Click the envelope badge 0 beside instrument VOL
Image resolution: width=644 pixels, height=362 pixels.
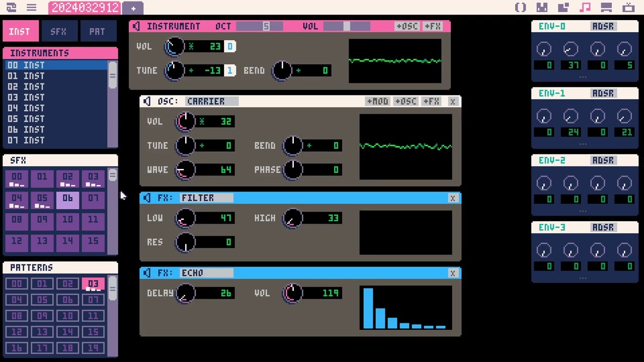[x=230, y=46]
